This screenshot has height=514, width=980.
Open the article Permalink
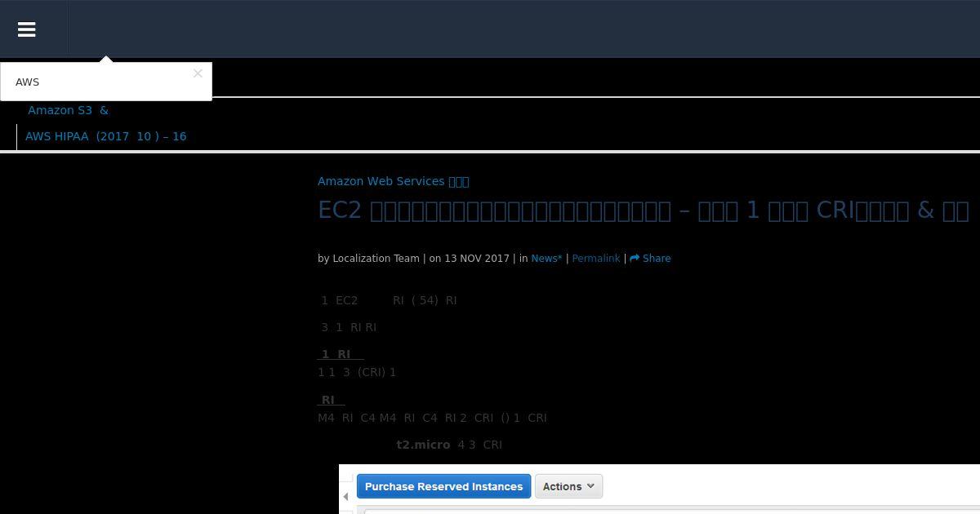click(595, 258)
